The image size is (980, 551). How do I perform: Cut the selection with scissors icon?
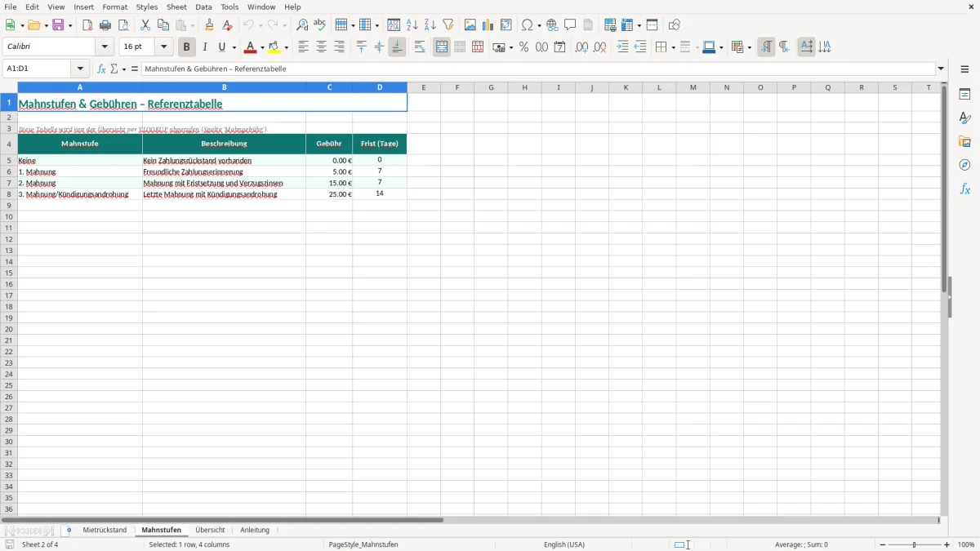(x=145, y=25)
